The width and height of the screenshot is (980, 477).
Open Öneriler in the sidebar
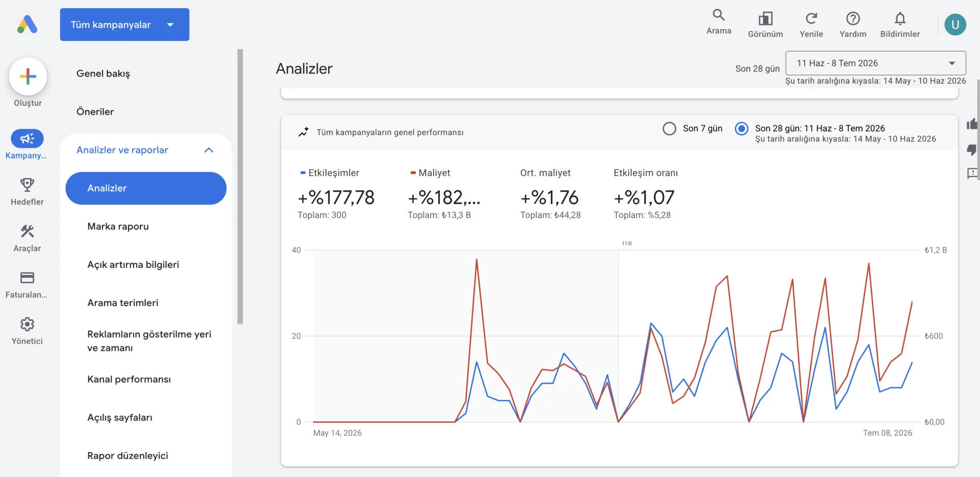click(x=95, y=112)
